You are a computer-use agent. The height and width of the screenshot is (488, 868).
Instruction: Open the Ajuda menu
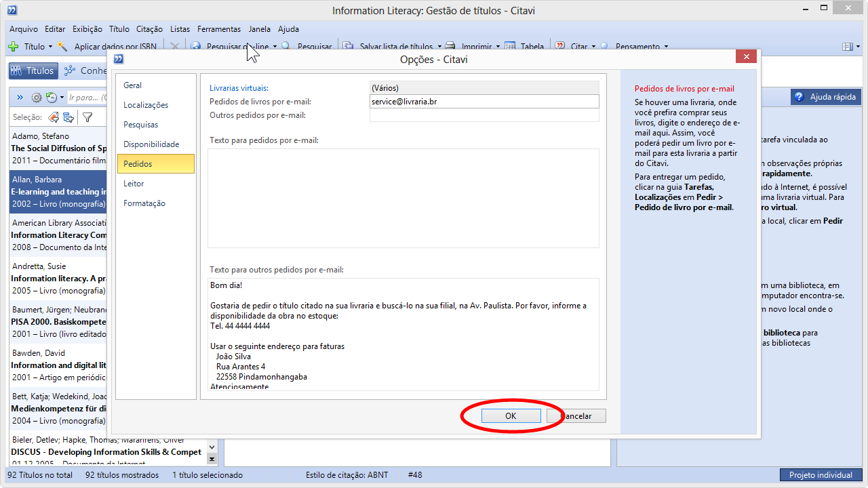288,29
